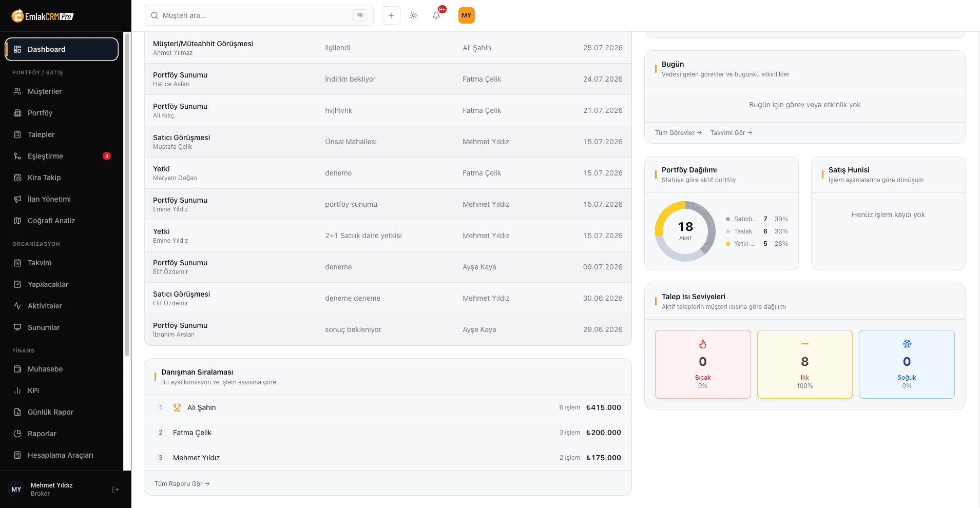Click the Satıldı legend entry

[x=757, y=219]
